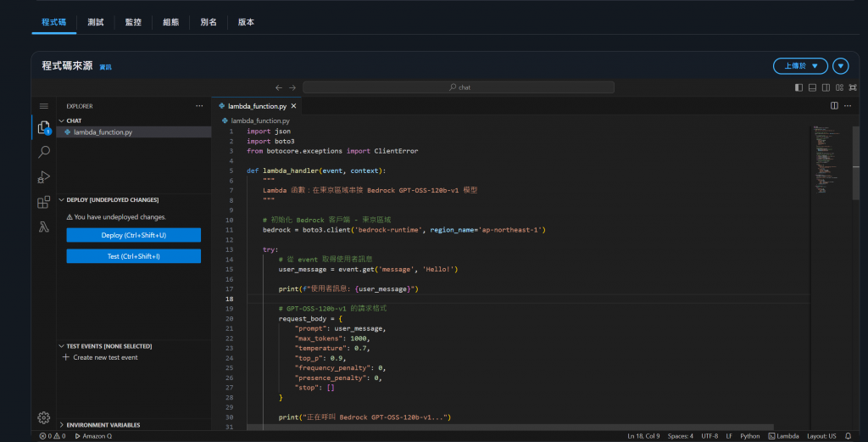Screen dimensions: 868x442
Task: Toggle full screen editor icon
Action: coord(853,87)
